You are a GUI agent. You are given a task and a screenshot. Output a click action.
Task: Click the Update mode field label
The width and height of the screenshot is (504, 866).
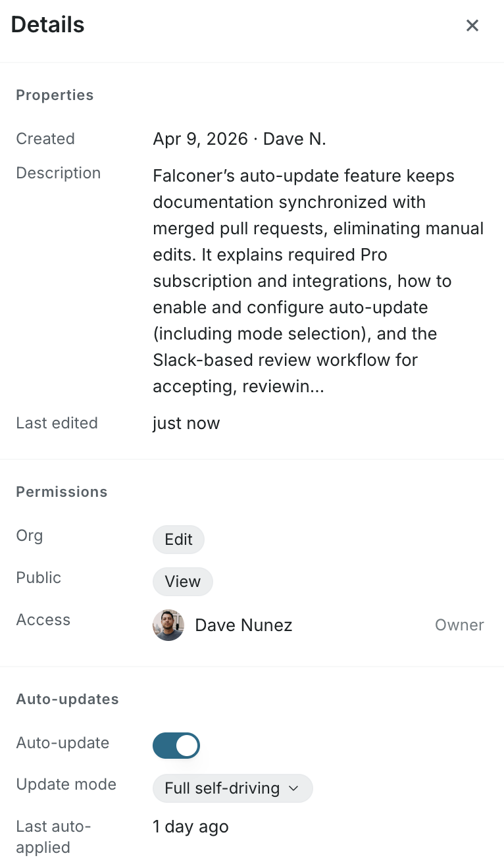[66, 784]
